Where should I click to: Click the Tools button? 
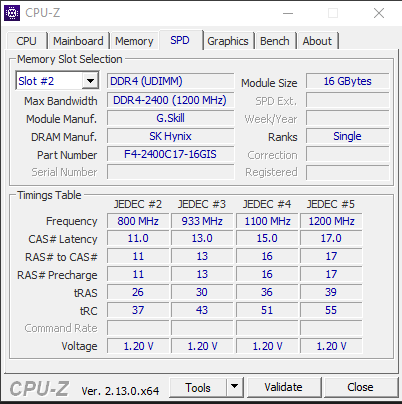[x=198, y=387]
